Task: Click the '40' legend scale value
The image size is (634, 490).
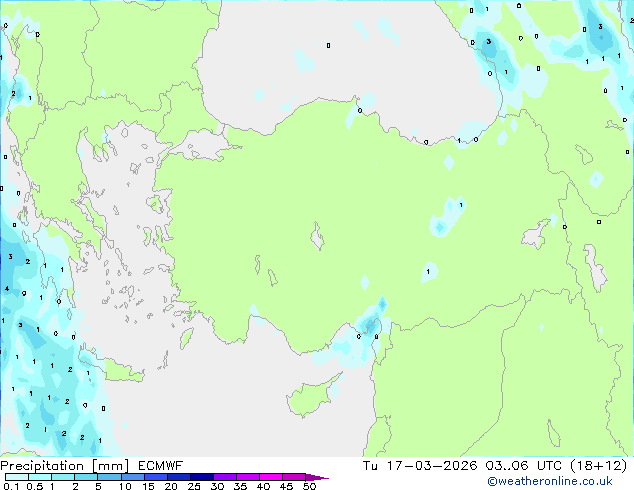Action: coord(263,486)
